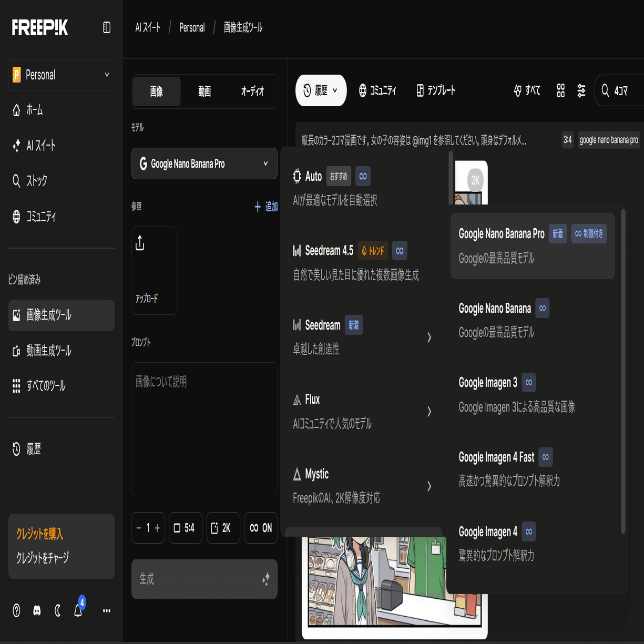Click the 生成 generate button

[205, 579]
